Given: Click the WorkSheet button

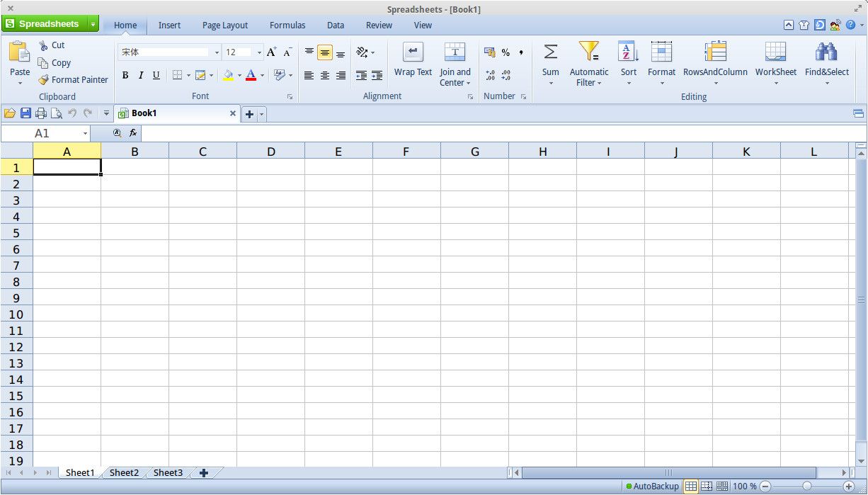Looking at the screenshot, I should click(x=776, y=59).
